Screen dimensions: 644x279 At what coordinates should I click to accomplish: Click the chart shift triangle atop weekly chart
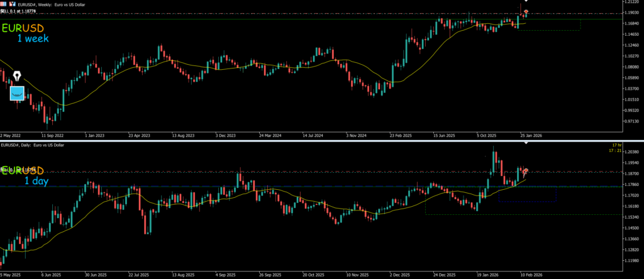point(526,1)
